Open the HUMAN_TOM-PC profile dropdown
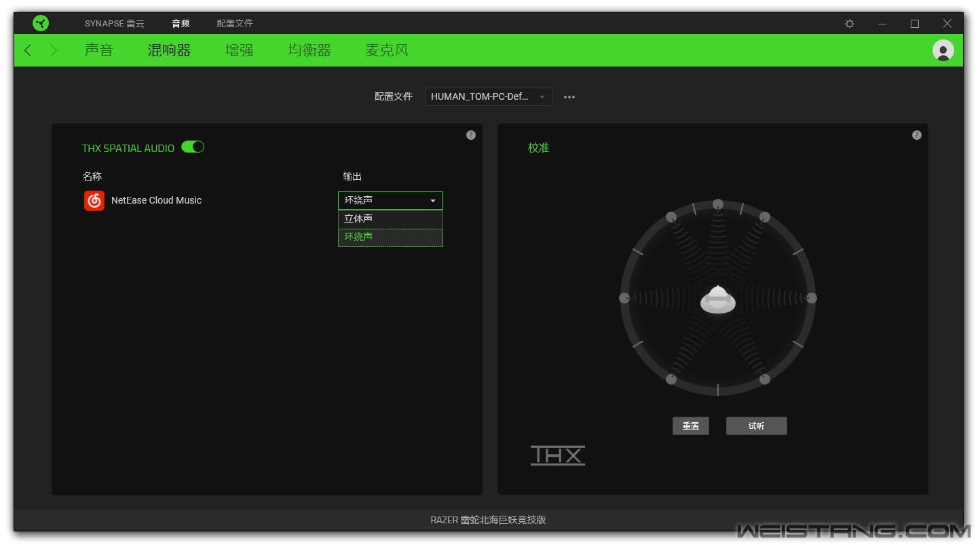This screenshot has height=547, width=980. click(x=488, y=97)
